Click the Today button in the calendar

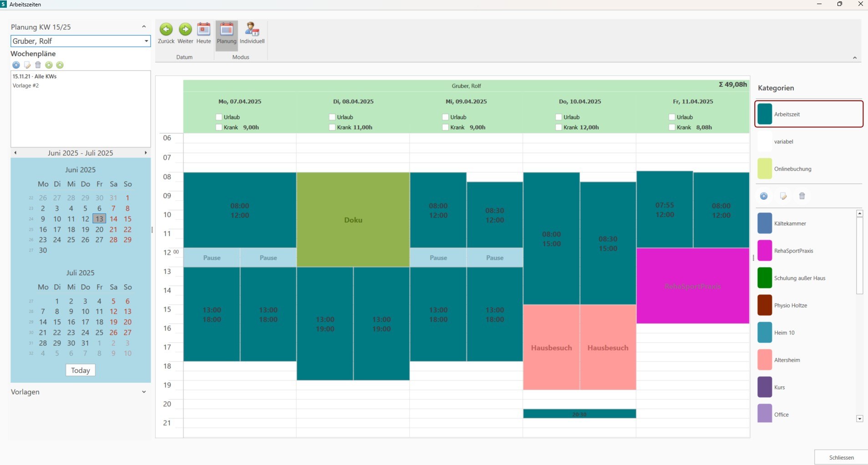point(80,370)
